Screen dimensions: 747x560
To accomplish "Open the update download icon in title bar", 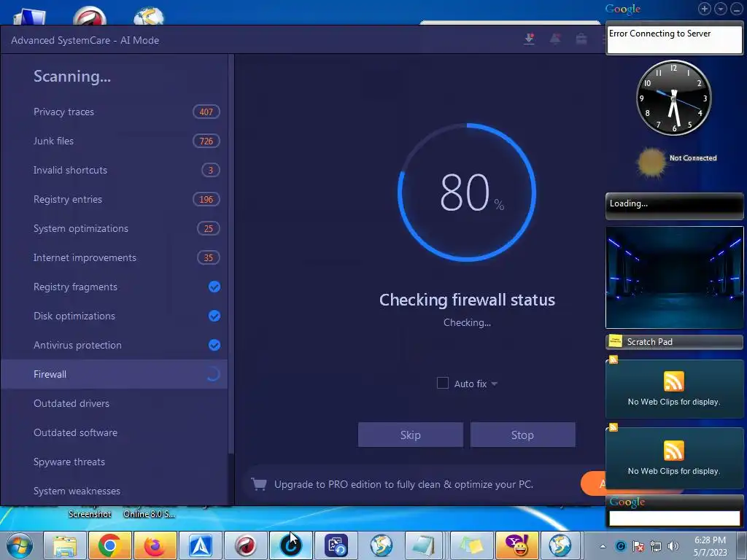I will coord(530,39).
